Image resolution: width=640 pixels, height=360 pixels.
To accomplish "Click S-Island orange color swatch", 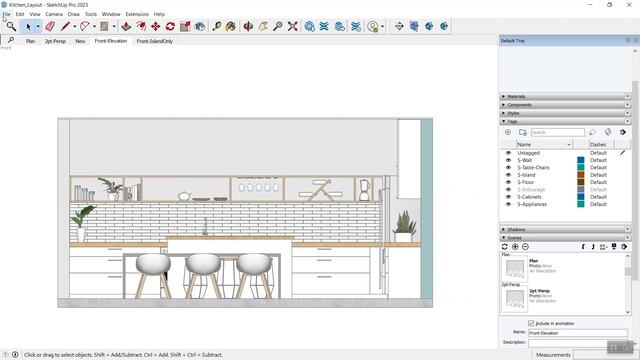I will point(581,175).
